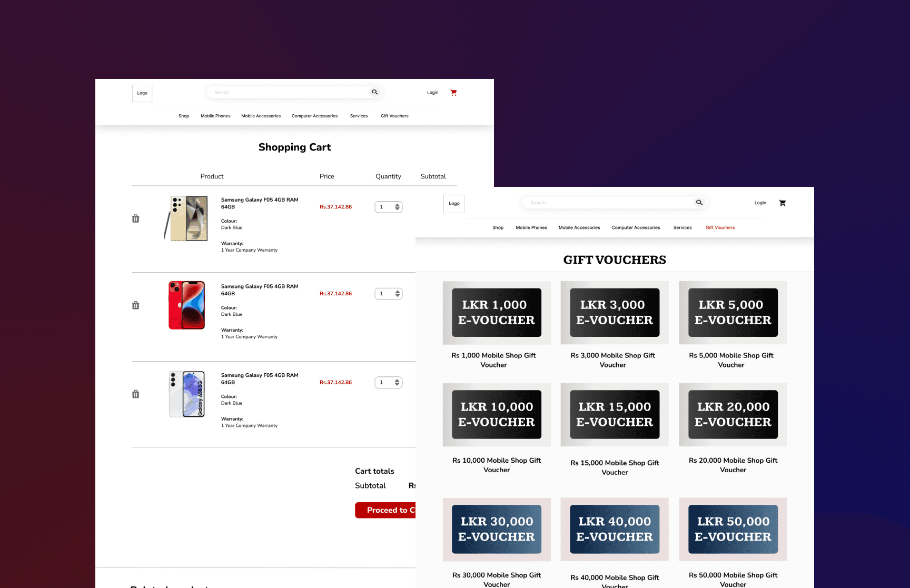Image resolution: width=910 pixels, height=588 pixels.
Task: Open the LKR 10,000 E-Voucher card
Action: [497, 415]
